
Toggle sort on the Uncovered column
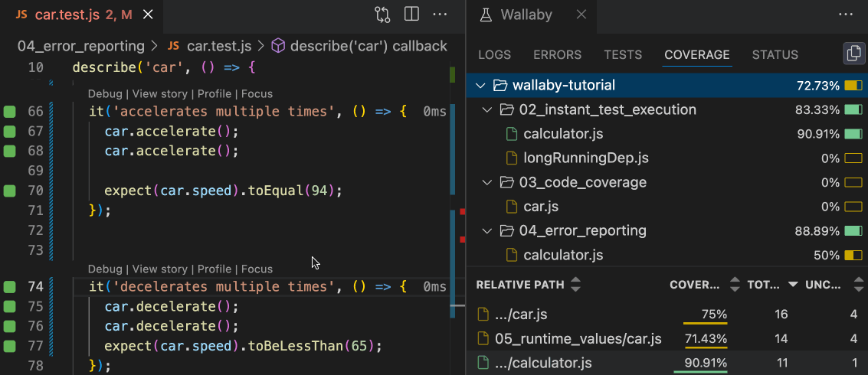pyautogui.click(x=858, y=285)
